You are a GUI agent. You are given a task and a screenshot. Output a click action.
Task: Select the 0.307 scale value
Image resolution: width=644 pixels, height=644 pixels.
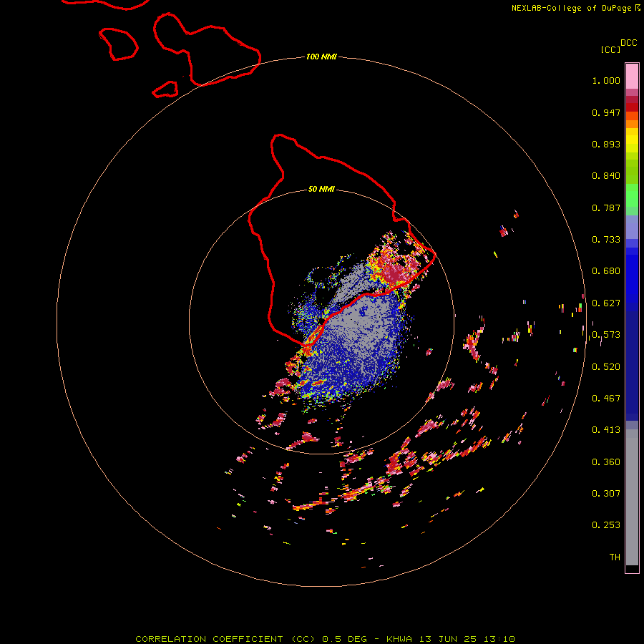coord(606,494)
